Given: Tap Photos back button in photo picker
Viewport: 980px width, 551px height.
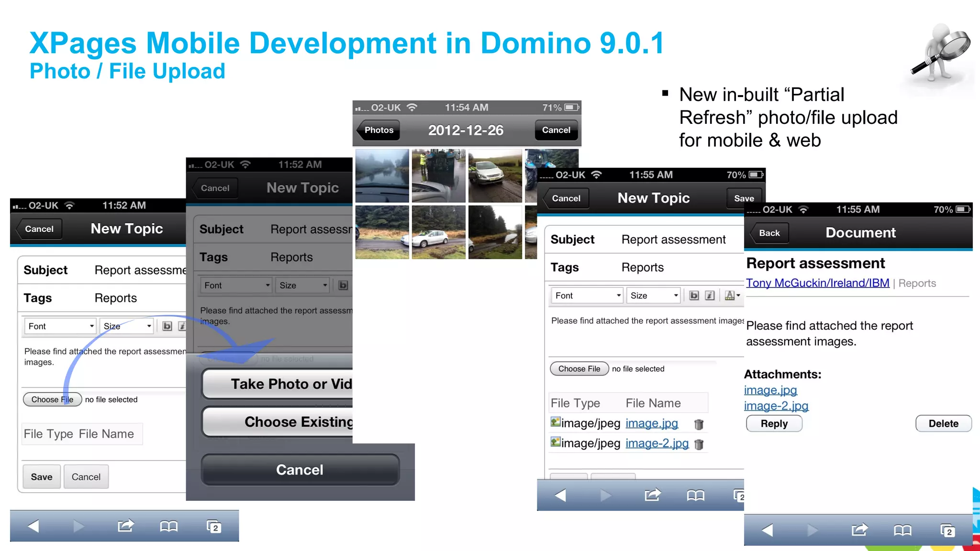Looking at the screenshot, I should coord(378,130).
